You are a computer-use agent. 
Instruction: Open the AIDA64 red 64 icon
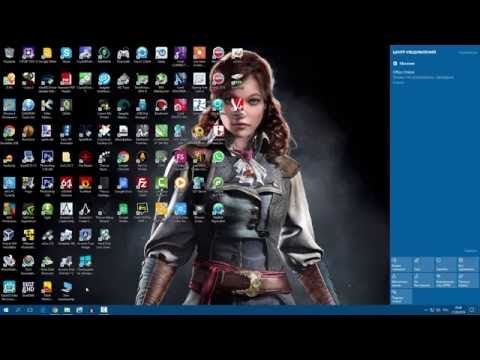pos(66,186)
